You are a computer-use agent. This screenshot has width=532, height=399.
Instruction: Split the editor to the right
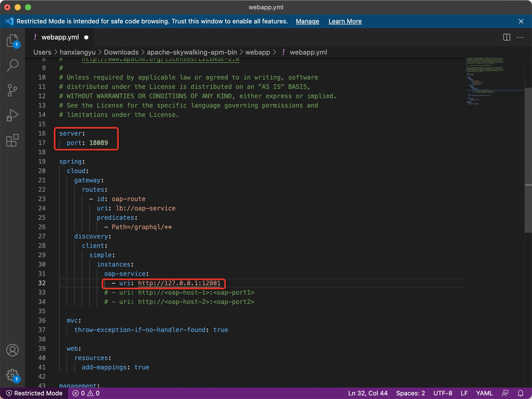507,37
